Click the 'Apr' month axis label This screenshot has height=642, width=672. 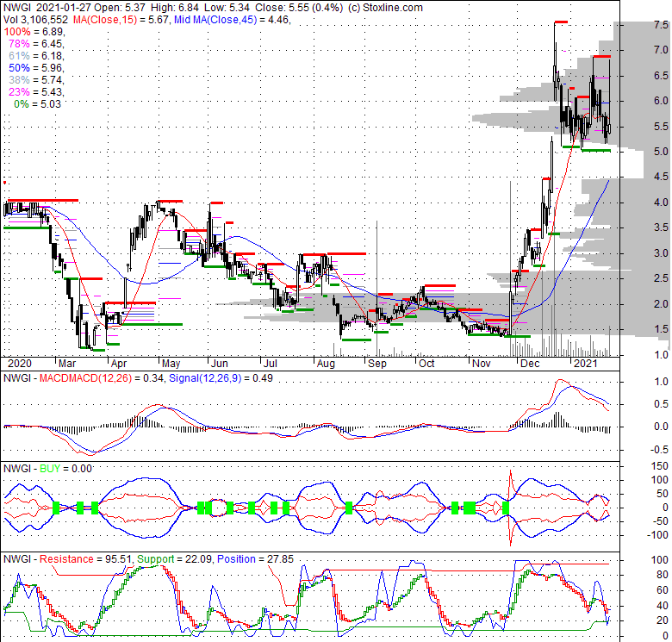tap(119, 364)
